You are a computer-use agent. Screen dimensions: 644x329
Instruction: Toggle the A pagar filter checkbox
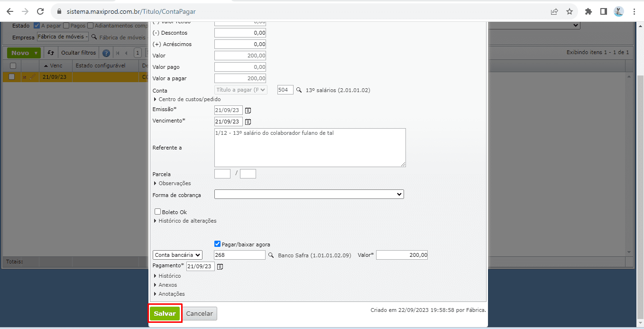[37, 26]
